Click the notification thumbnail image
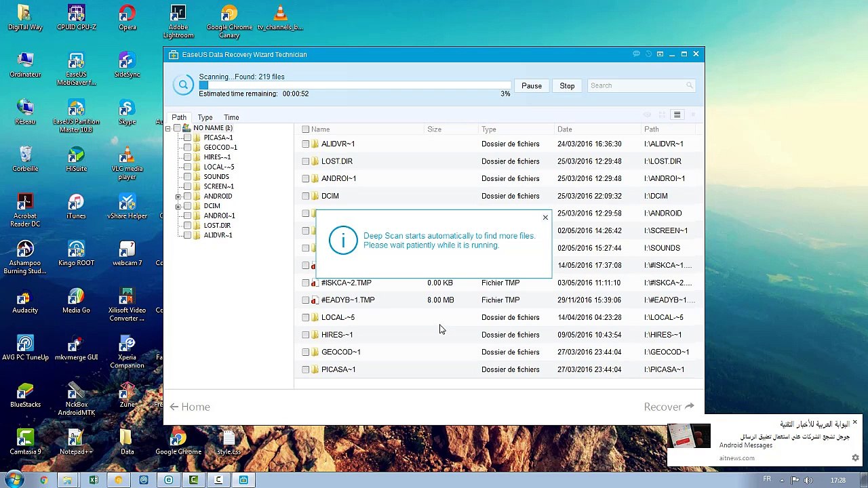 coord(689,436)
